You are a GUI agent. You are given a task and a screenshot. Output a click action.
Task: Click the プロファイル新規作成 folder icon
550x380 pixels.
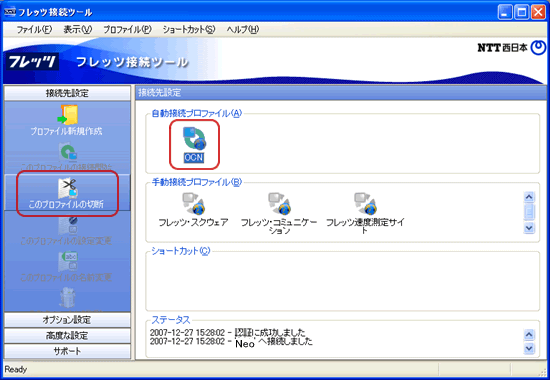67,115
